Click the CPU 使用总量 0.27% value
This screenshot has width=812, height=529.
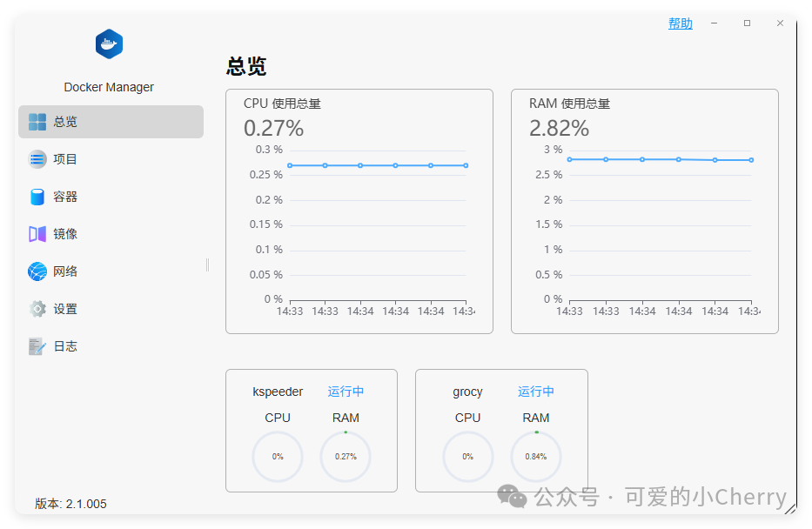pos(273,129)
